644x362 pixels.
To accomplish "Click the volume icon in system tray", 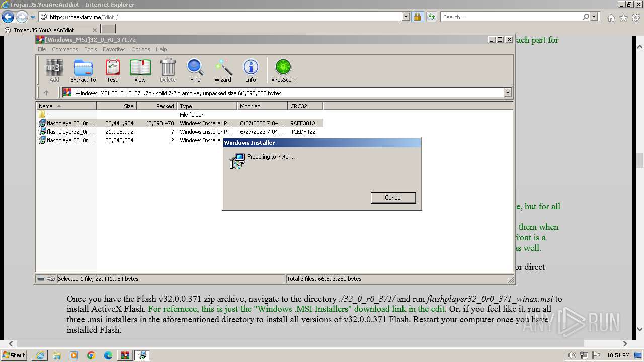I will 572,356.
